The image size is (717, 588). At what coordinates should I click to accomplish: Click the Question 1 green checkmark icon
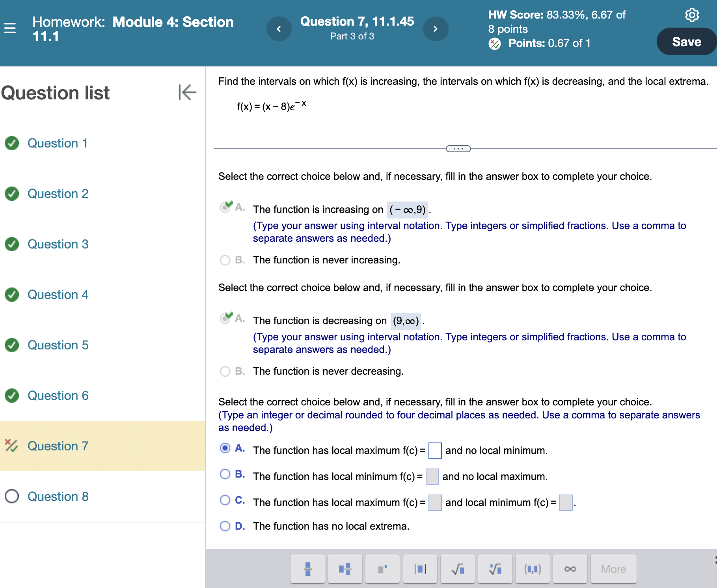[x=12, y=143]
